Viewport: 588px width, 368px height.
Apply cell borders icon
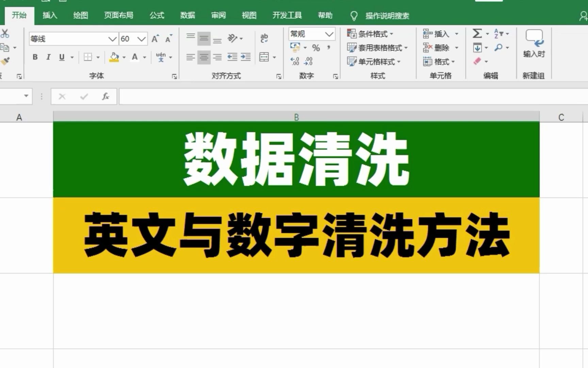click(x=88, y=57)
